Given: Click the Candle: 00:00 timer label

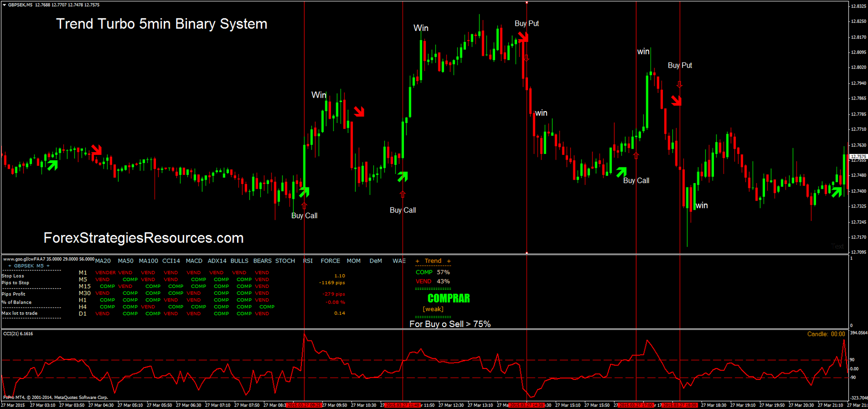Looking at the screenshot, I should point(826,334).
